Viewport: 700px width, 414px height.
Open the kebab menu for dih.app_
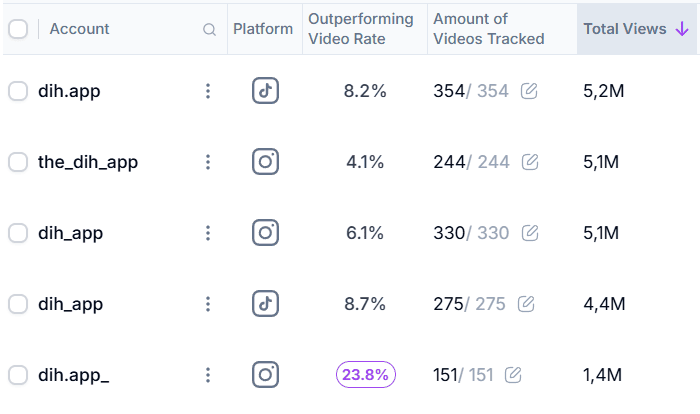click(208, 375)
